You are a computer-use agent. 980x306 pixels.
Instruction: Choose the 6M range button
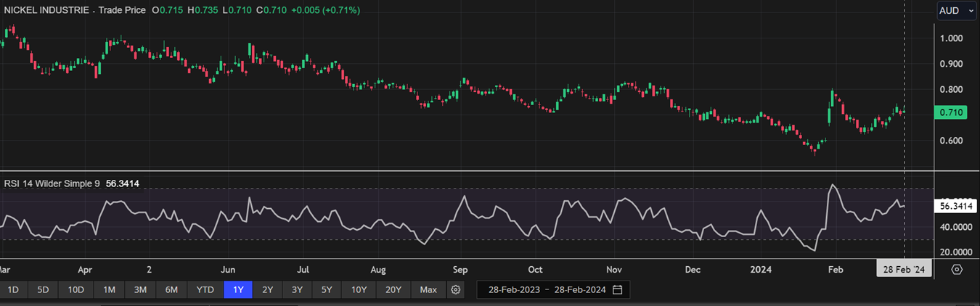point(171,290)
